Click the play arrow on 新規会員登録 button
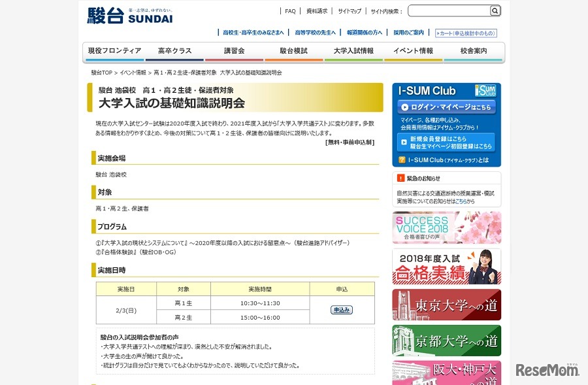The height and width of the screenshot is (385, 588). 404,142
